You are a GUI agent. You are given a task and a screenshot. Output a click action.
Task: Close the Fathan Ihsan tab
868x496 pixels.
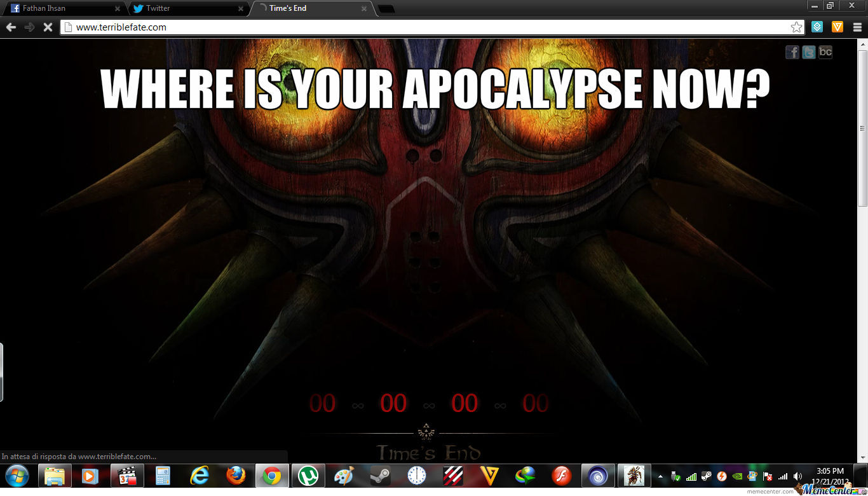pos(117,9)
